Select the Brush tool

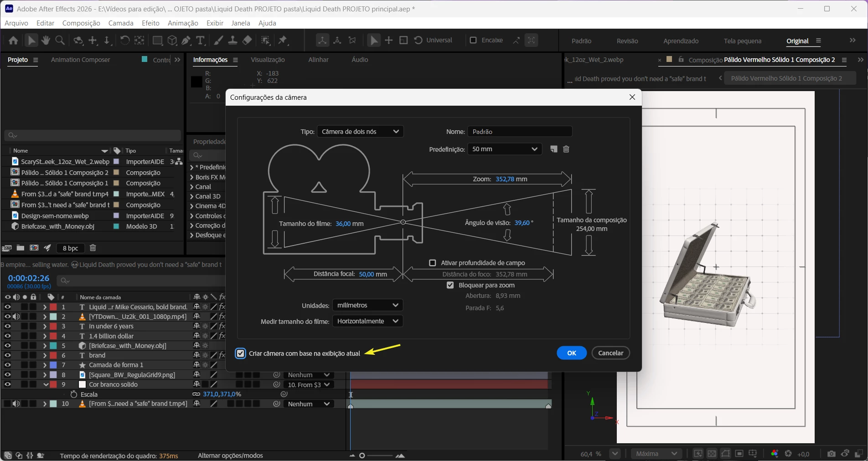[x=218, y=41]
